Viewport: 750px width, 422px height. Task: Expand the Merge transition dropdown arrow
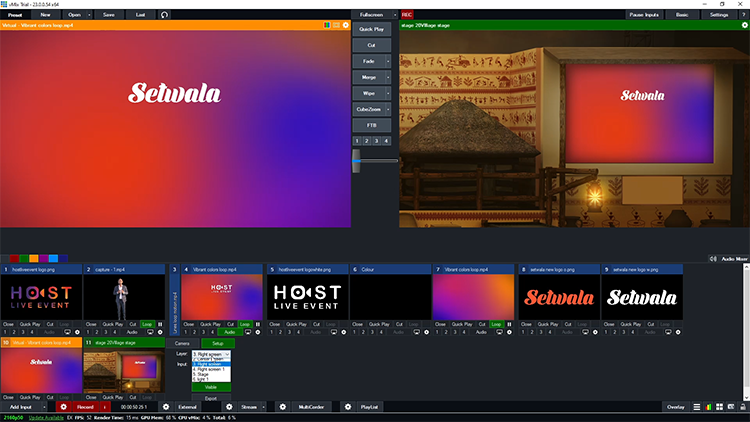[389, 76]
